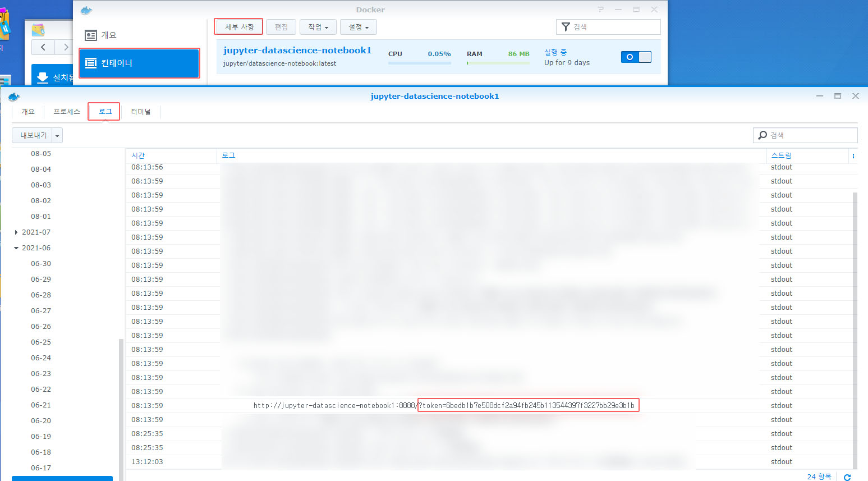Click the log list vertical scrollbar

(x=855, y=330)
